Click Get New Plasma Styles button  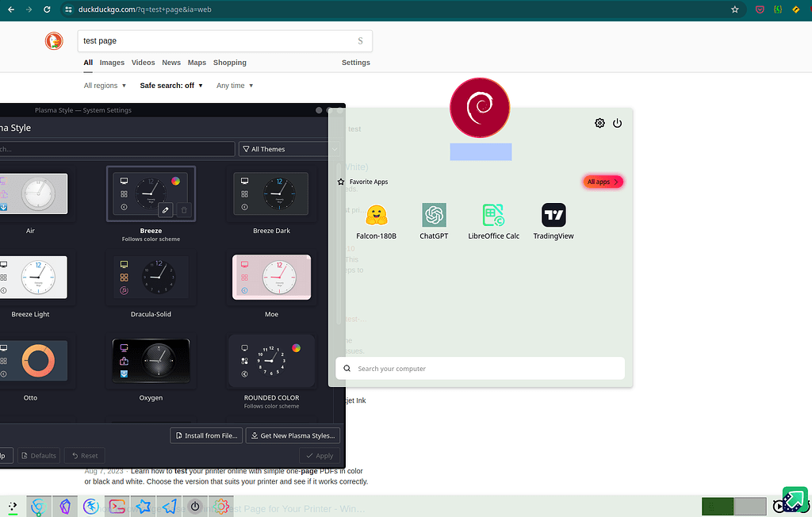click(x=291, y=435)
